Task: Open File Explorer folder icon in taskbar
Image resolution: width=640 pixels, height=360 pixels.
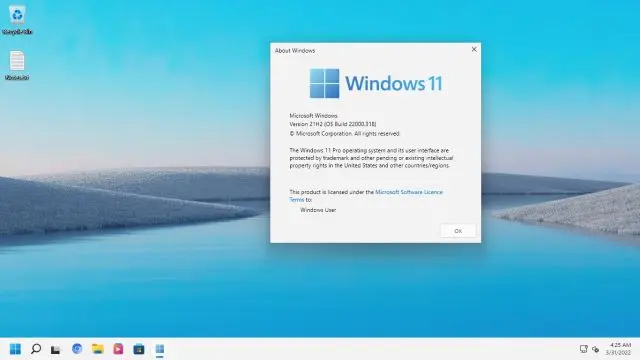Action: click(98, 349)
